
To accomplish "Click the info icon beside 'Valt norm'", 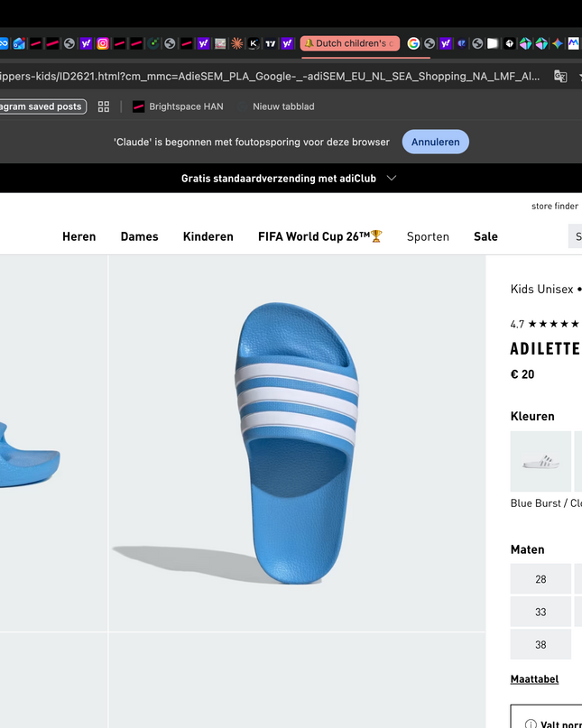I will tap(531, 723).
